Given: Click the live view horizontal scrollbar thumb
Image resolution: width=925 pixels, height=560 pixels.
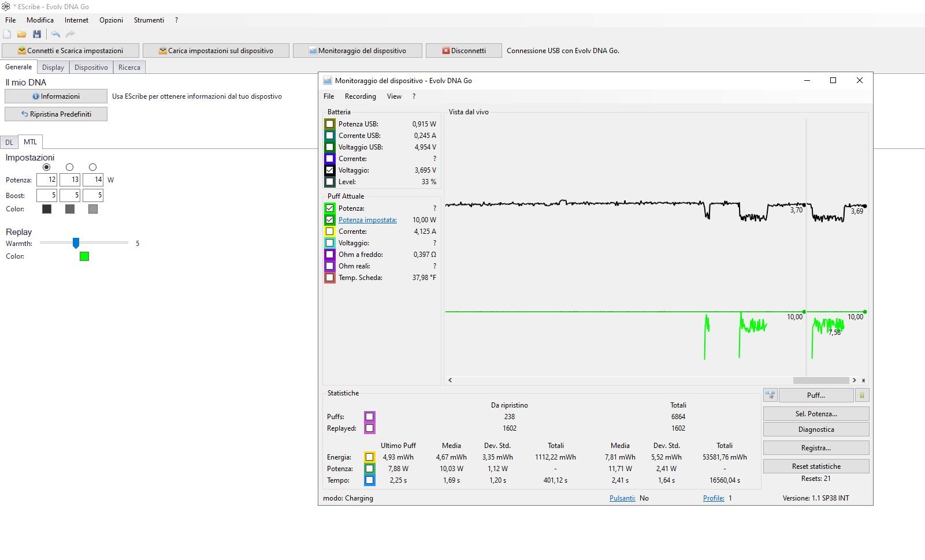Looking at the screenshot, I should 820,380.
